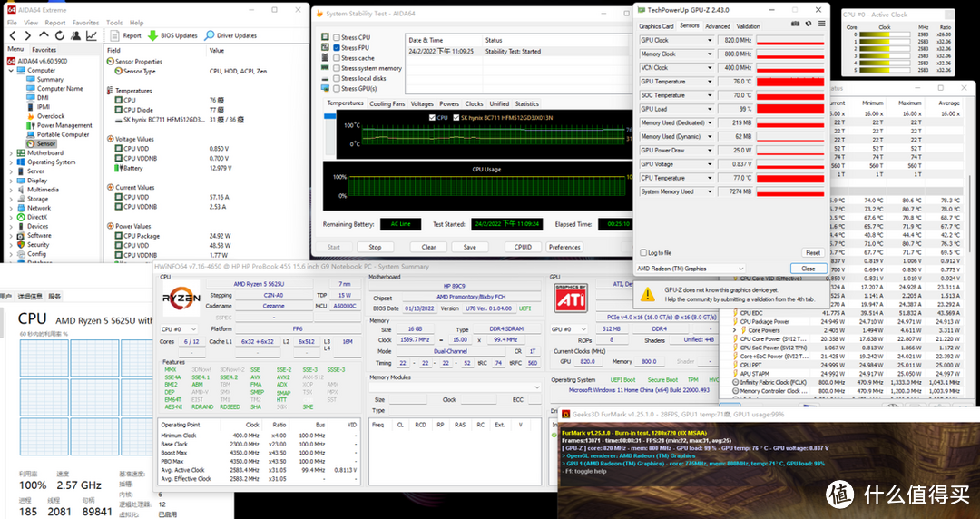Open the GPU Temperature sensor dropdown
980x519 pixels.
[x=710, y=82]
